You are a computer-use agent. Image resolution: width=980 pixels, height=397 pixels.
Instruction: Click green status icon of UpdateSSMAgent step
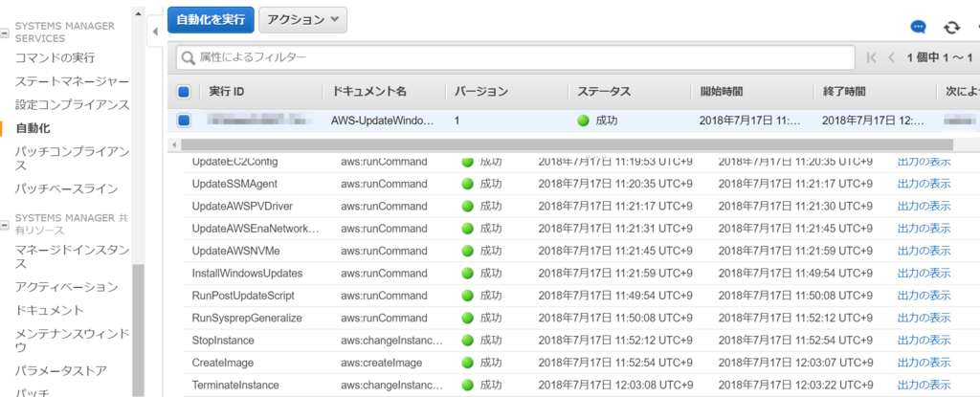(x=467, y=184)
